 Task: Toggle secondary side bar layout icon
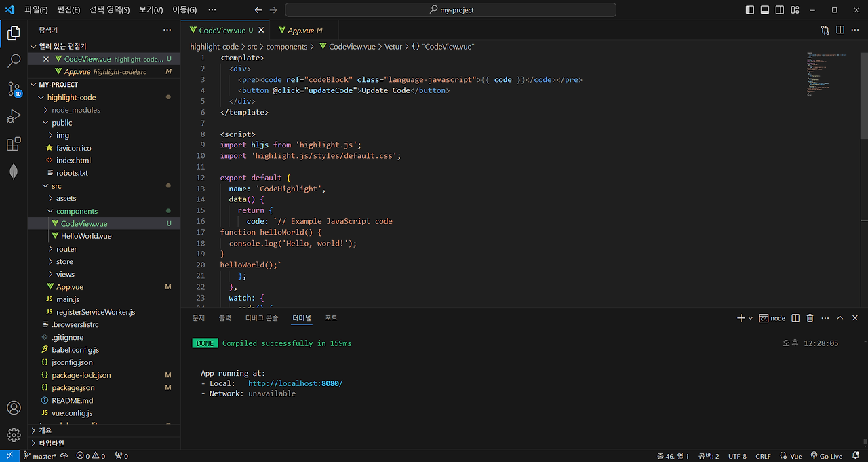click(779, 10)
